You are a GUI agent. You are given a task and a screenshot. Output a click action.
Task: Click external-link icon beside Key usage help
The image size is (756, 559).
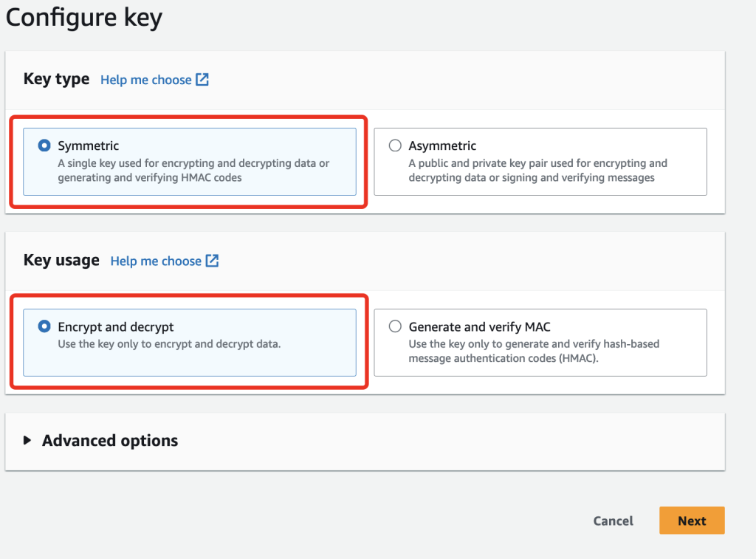(x=212, y=261)
